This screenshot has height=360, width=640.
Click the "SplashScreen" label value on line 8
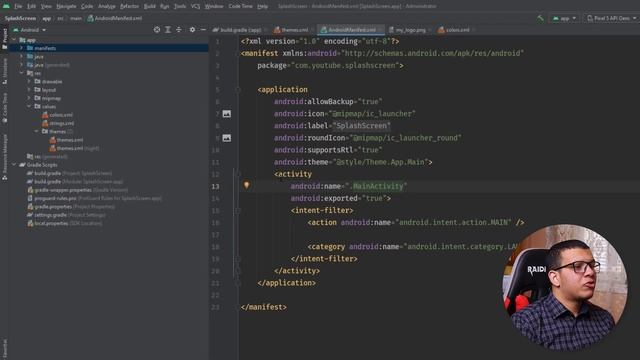[x=362, y=126]
